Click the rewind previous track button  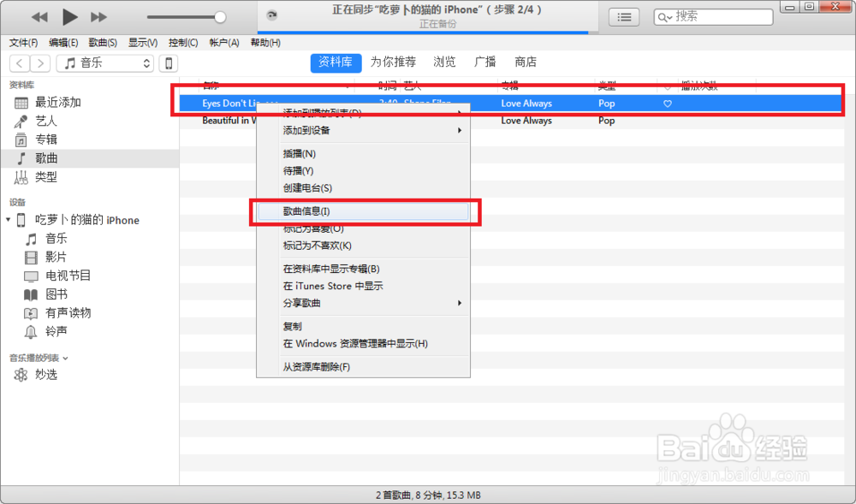(x=39, y=17)
